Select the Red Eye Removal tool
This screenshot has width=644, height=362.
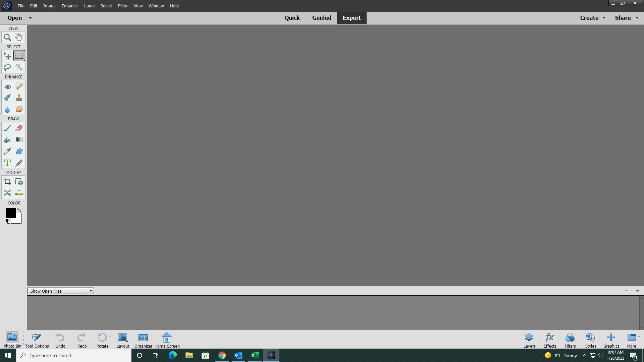pos(7,86)
